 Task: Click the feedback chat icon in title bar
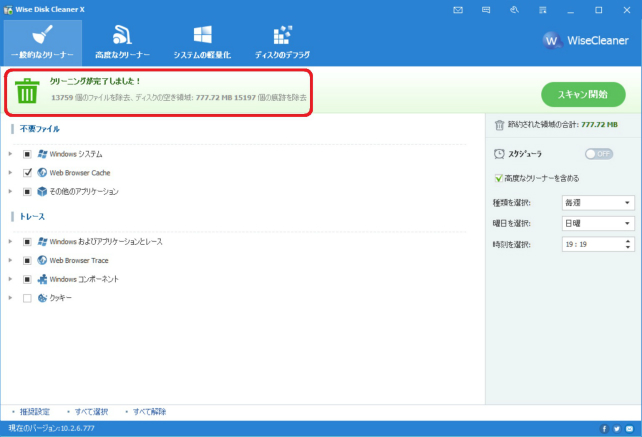[486, 10]
